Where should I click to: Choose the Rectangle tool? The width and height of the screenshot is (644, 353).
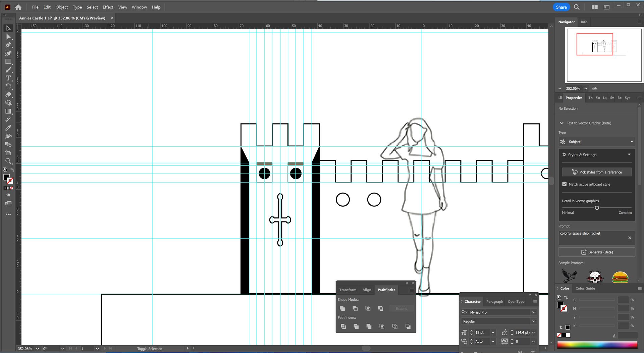8,61
